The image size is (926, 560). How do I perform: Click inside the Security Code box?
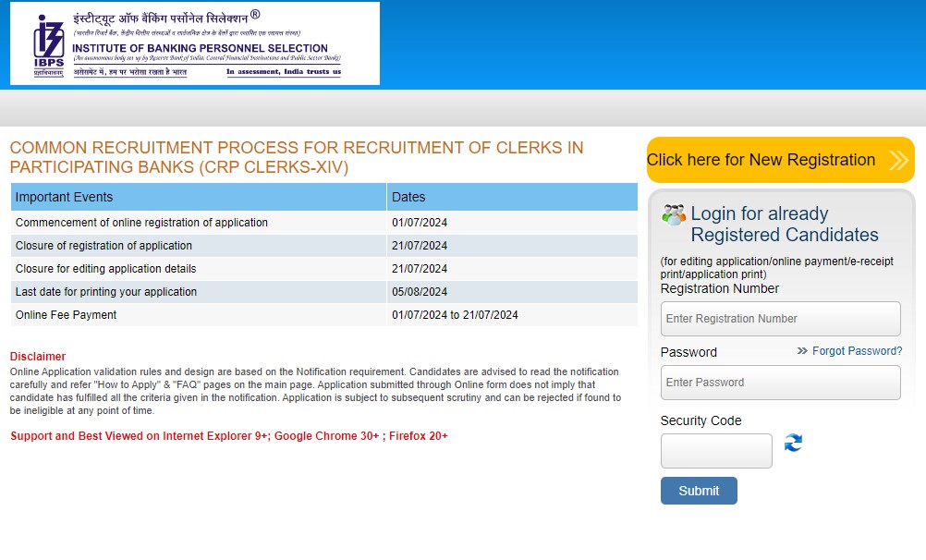(716, 451)
